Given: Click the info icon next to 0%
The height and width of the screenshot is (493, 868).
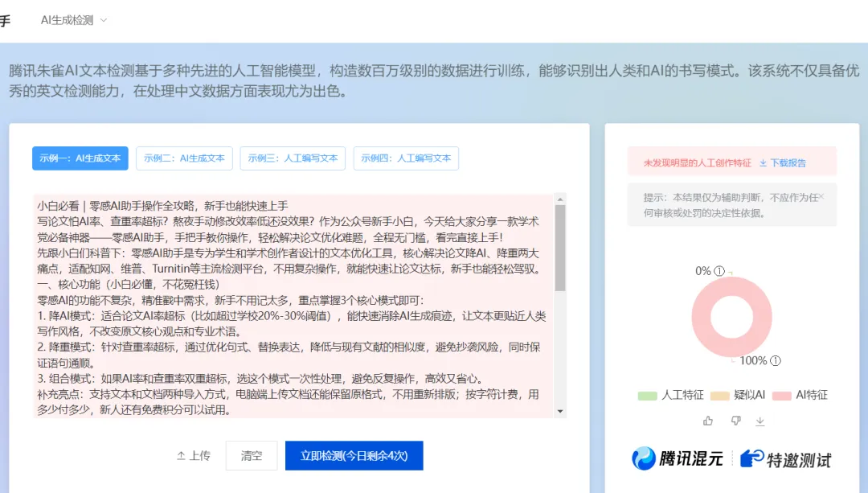Looking at the screenshot, I should 719,271.
